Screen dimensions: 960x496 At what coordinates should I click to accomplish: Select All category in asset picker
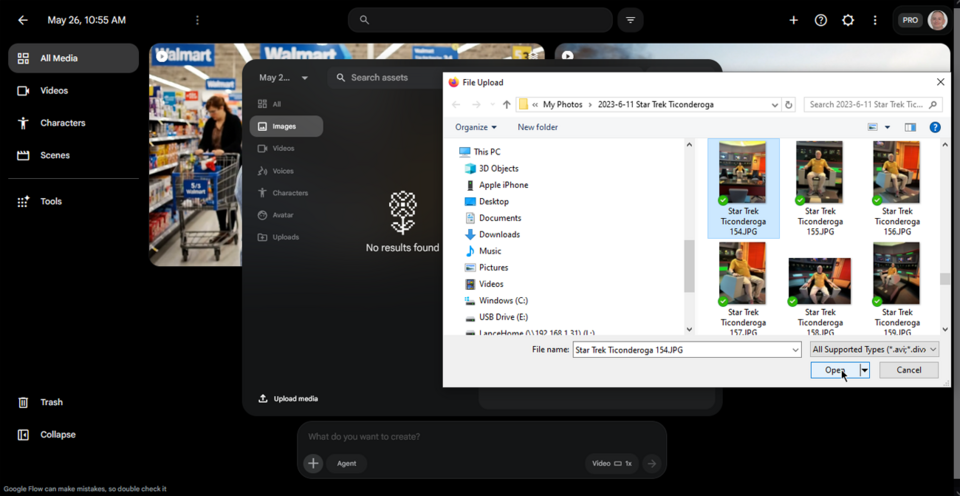pyautogui.click(x=286, y=104)
